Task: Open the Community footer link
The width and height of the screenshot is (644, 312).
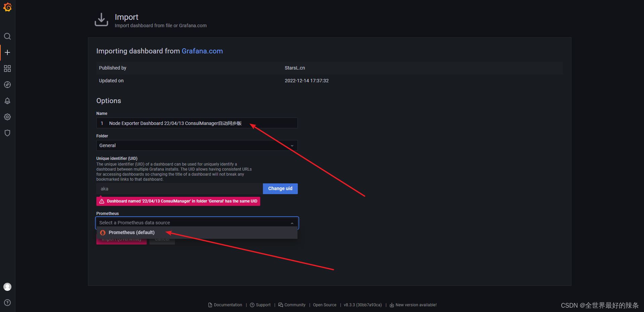Action: click(292, 305)
